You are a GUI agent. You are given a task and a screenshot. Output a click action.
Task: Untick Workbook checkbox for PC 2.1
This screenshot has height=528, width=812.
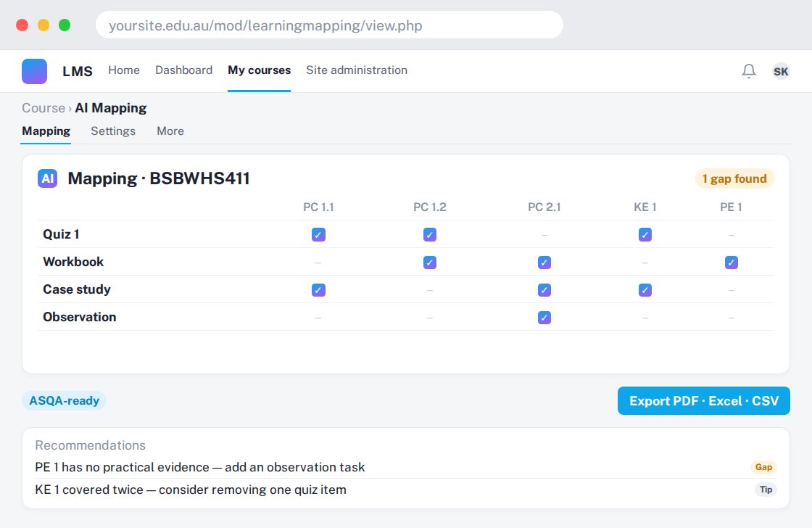544,262
